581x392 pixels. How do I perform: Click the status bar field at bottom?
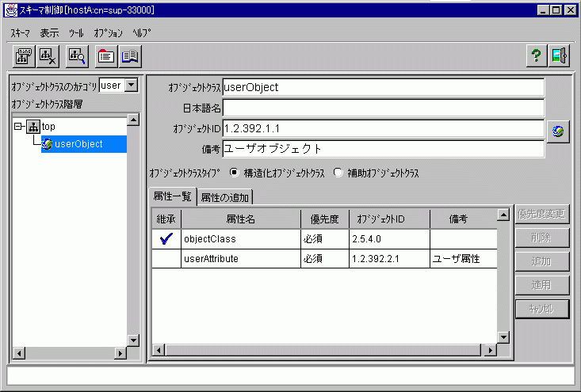[x=291, y=376]
